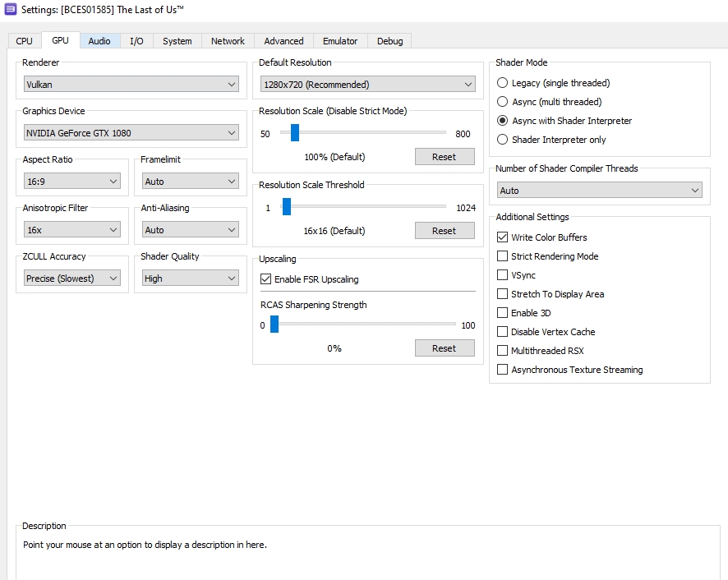Screen dimensions: 728x580
Task: Click the '16x16 (Default)' threshold value text
Action: tap(334, 231)
